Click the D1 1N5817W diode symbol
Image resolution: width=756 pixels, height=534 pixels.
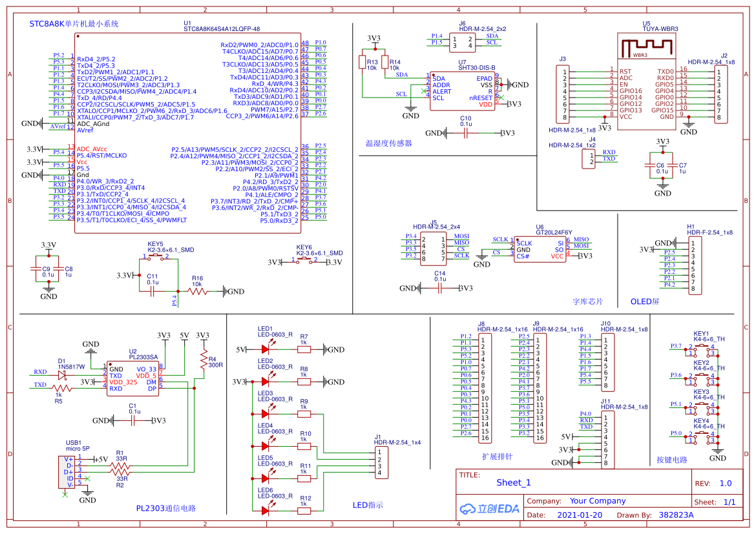pyautogui.click(x=62, y=372)
